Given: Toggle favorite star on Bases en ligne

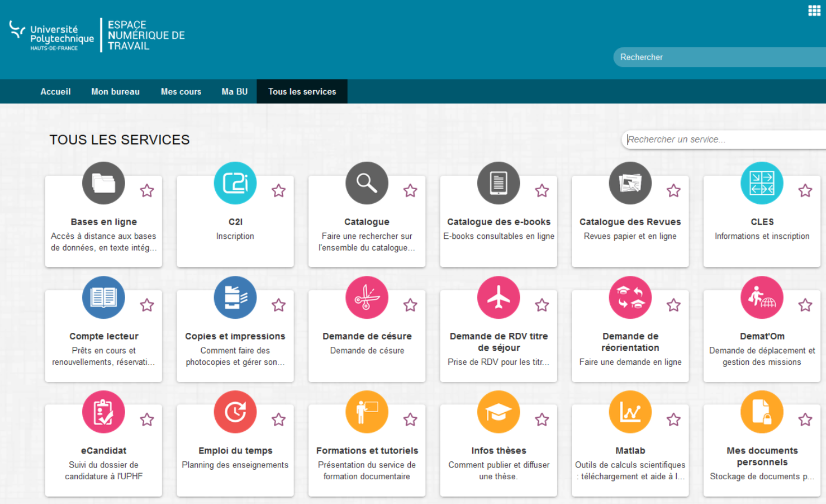Looking at the screenshot, I should pyautogui.click(x=147, y=191).
